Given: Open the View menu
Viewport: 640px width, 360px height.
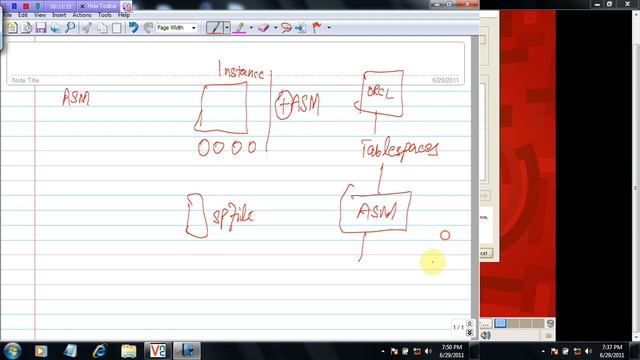Looking at the screenshot, I should point(40,15).
